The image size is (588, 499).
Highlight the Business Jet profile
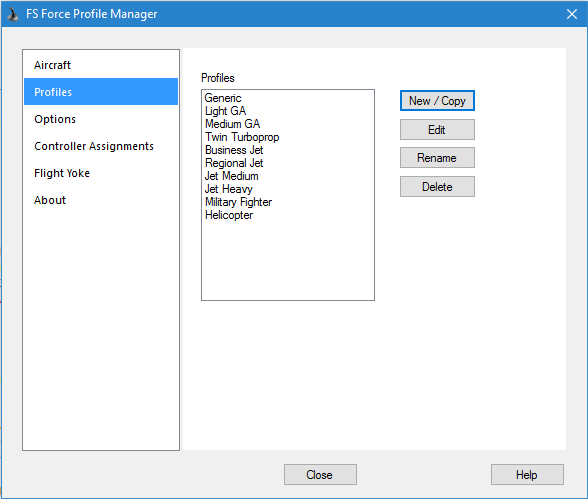[234, 150]
